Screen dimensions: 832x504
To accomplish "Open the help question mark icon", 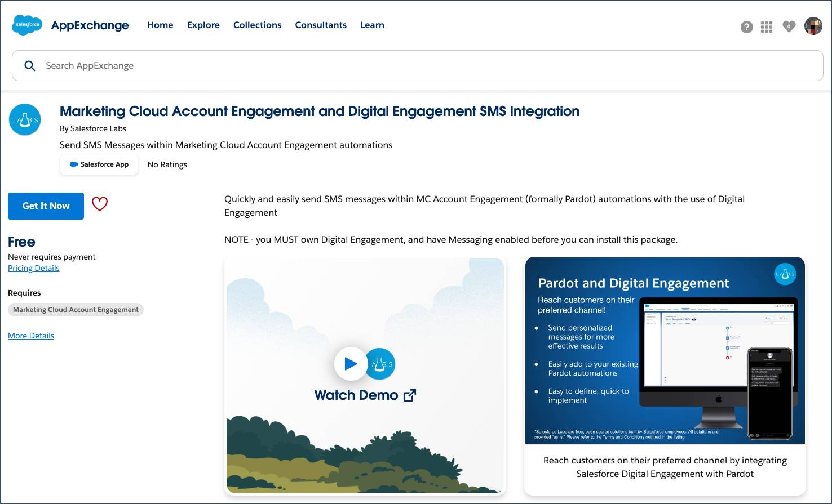I will [x=747, y=27].
